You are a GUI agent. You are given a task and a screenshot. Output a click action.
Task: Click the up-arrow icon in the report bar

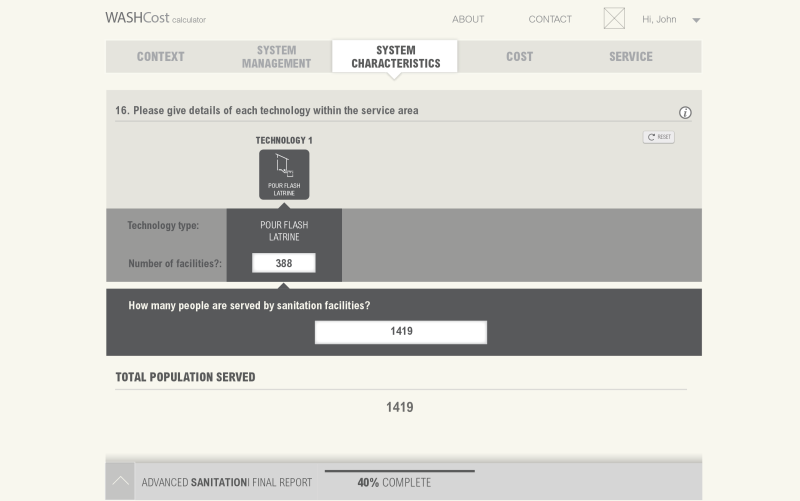coord(120,481)
